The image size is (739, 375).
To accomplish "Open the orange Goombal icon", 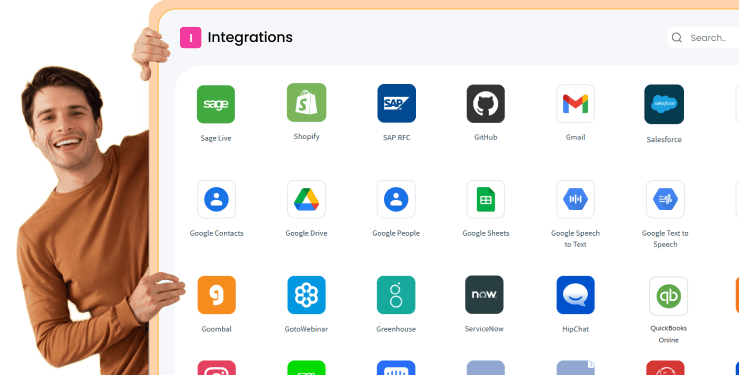I will [x=216, y=295].
